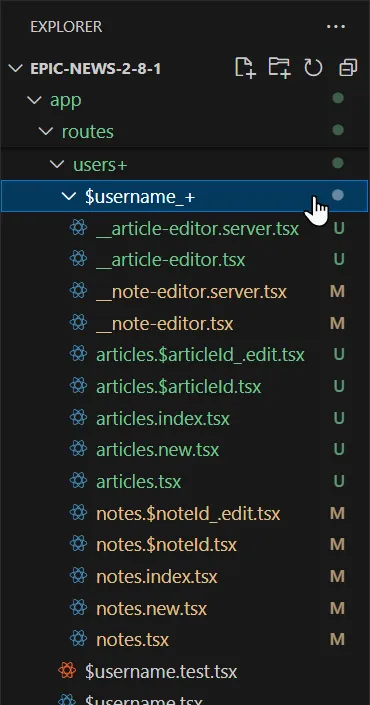Collapse the routes folder chevron
The image size is (370, 705).
point(46,131)
